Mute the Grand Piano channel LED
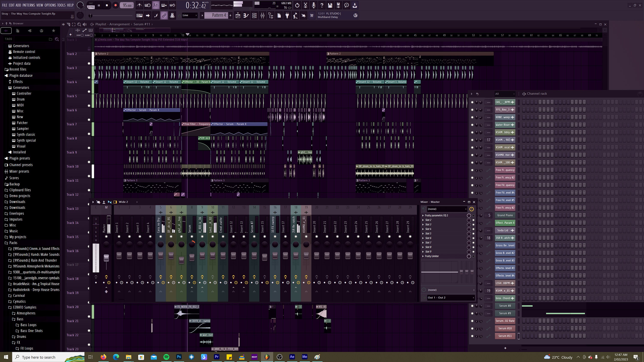Viewport: 644px width, 362px height. pos(472,215)
